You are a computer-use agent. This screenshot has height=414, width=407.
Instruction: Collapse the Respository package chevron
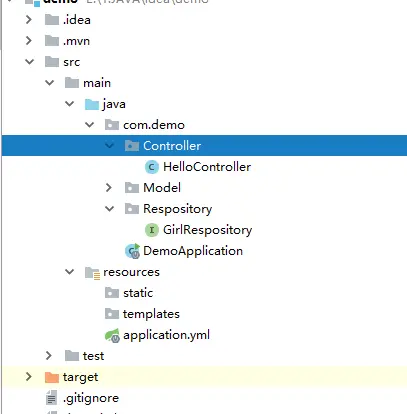[110, 209]
